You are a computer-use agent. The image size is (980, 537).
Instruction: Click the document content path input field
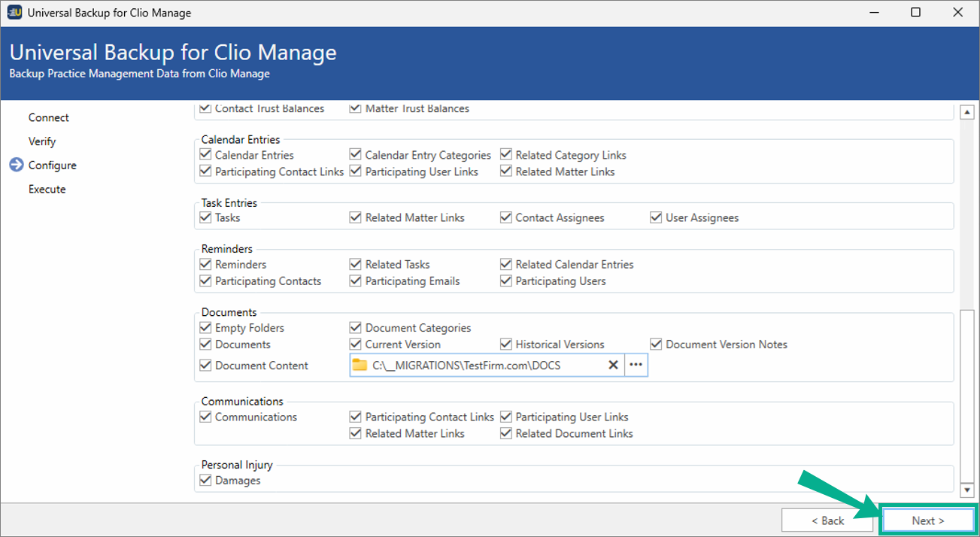[487, 366]
